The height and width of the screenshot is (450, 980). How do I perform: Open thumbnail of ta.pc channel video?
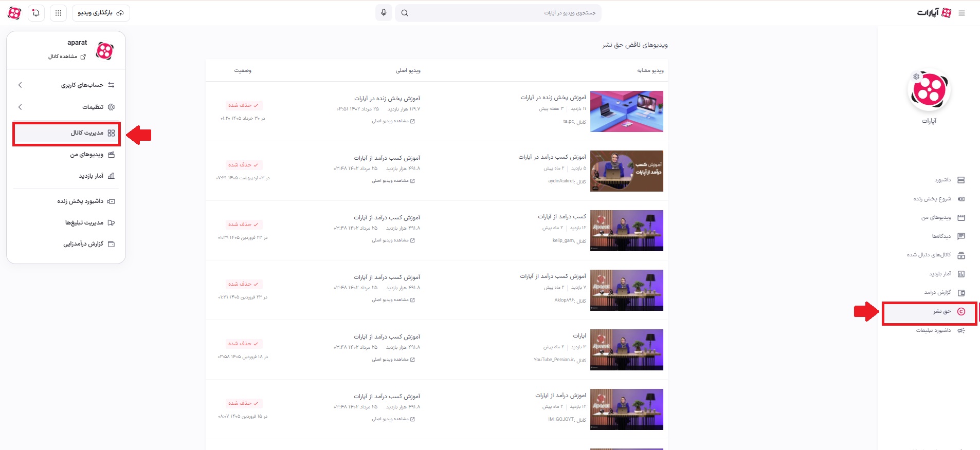(x=626, y=111)
